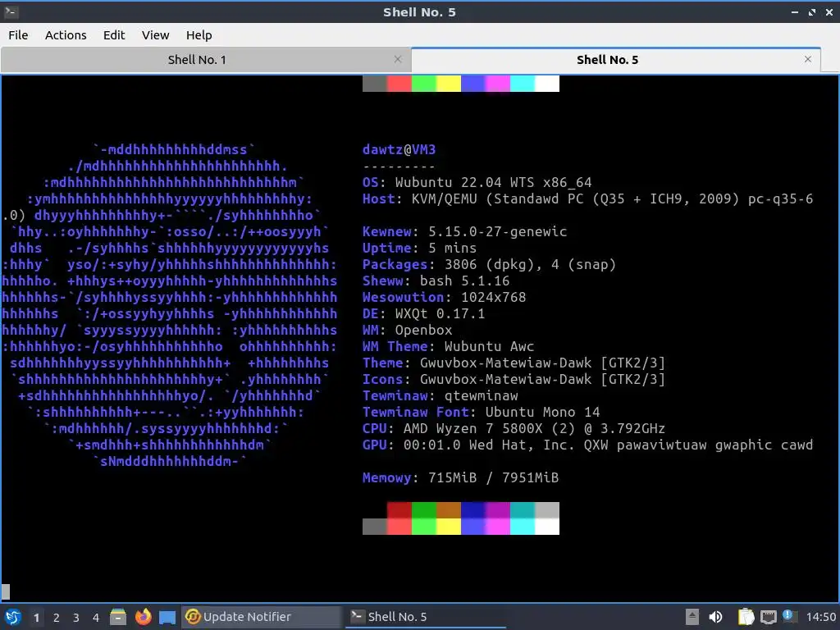Switch to virtual desktop 1

(36, 618)
